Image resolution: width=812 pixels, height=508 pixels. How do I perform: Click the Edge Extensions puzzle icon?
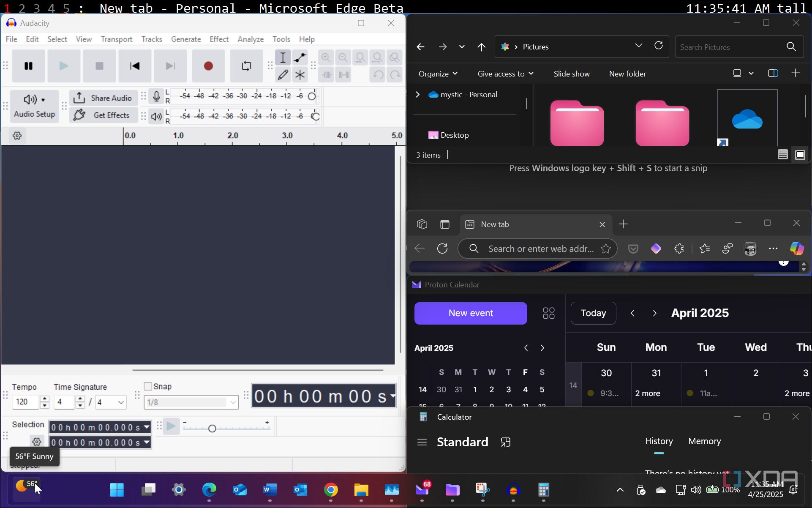(x=679, y=249)
